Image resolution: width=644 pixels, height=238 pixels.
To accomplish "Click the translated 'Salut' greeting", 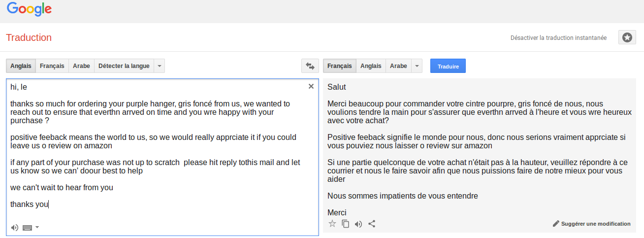I will (337, 87).
